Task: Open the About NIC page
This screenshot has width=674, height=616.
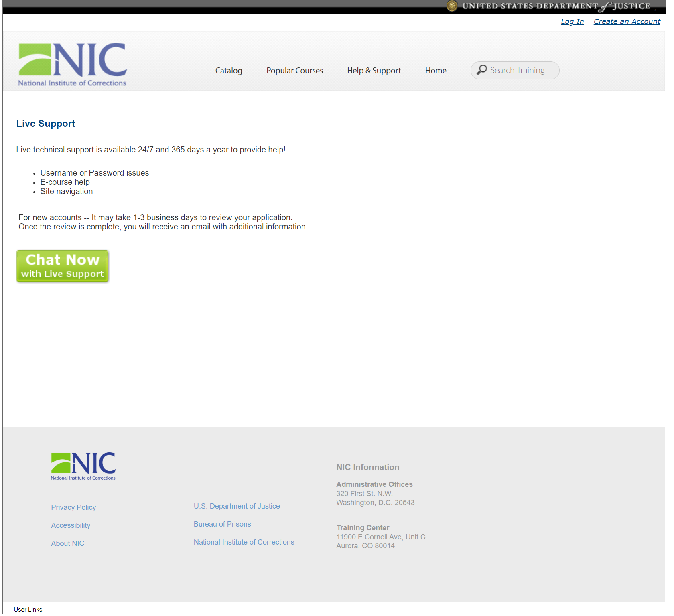Action: [67, 543]
